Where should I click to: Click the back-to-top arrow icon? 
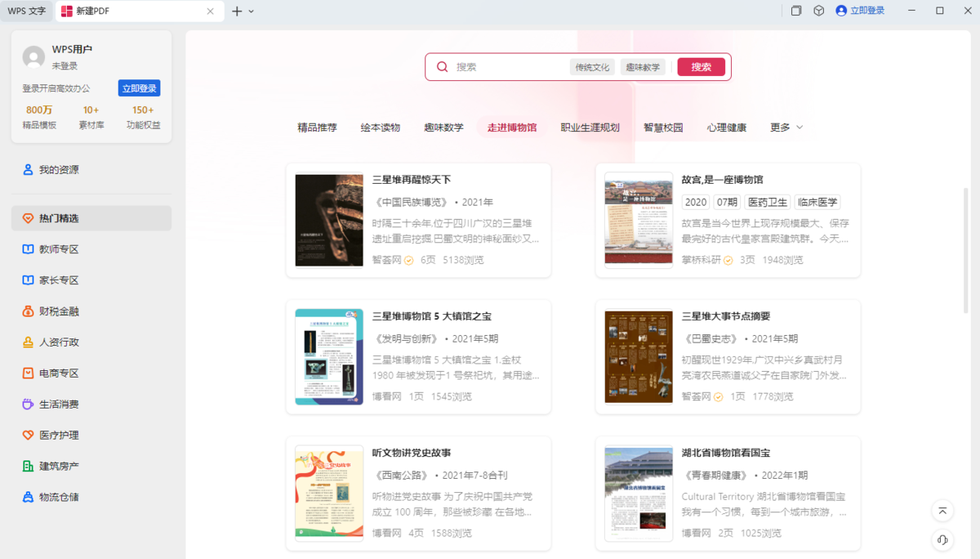[x=942, y=511]
